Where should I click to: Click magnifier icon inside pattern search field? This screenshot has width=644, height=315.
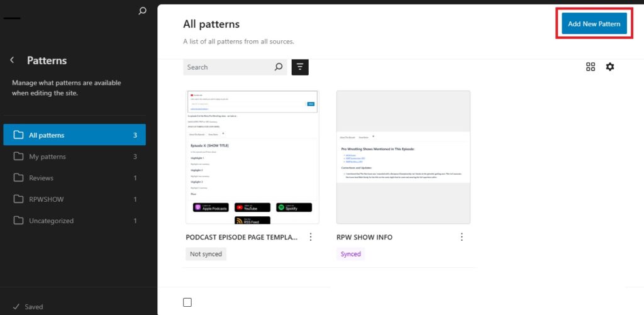(x=279, y=67)
